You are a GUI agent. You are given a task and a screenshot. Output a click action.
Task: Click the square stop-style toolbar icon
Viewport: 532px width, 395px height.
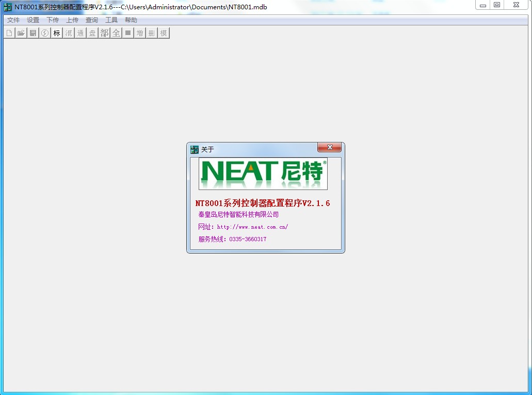tap(127, 33)
